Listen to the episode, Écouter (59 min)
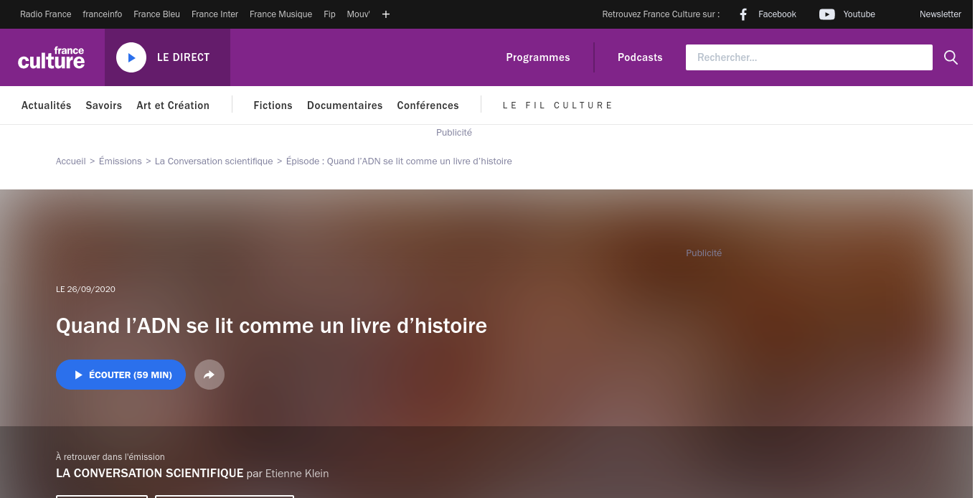 point(121,375)
